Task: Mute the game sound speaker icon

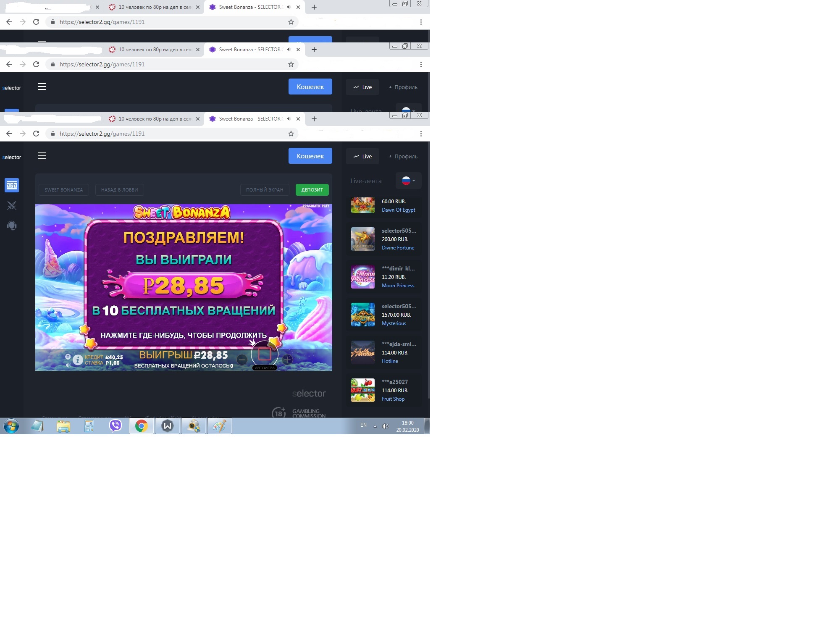Action: point(68,365)
